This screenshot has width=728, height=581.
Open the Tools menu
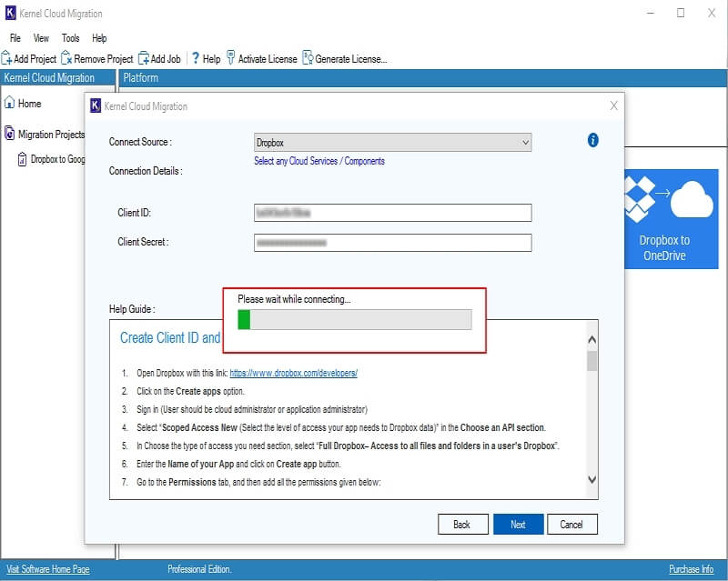[71, 38]
